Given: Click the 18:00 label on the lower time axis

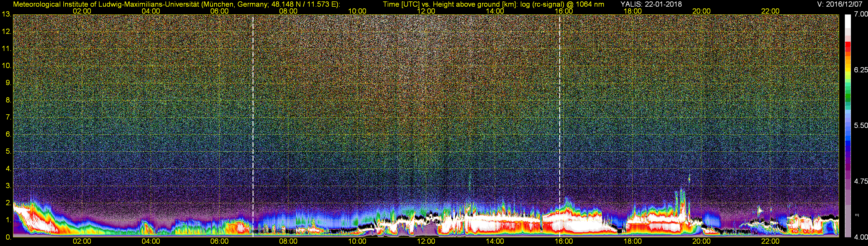Looking at the screenshot, I should coord(632,241).
